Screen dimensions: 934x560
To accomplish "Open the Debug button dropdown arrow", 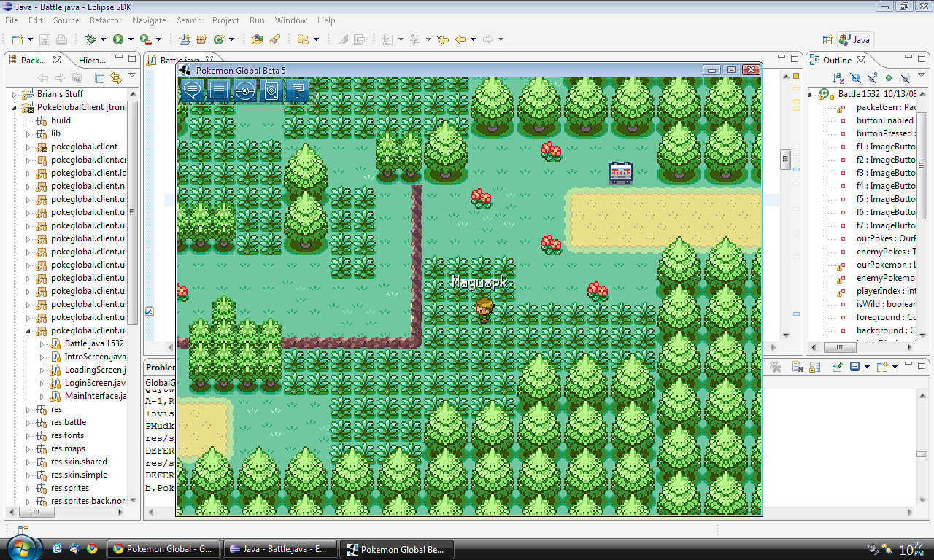I will point(104,39).
